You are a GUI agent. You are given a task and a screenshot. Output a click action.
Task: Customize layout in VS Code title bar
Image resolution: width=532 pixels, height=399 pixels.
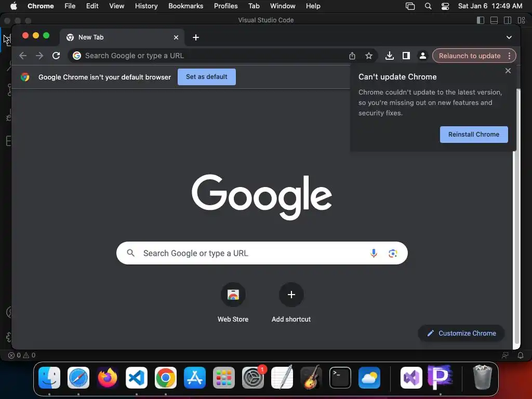pos(522,20)
